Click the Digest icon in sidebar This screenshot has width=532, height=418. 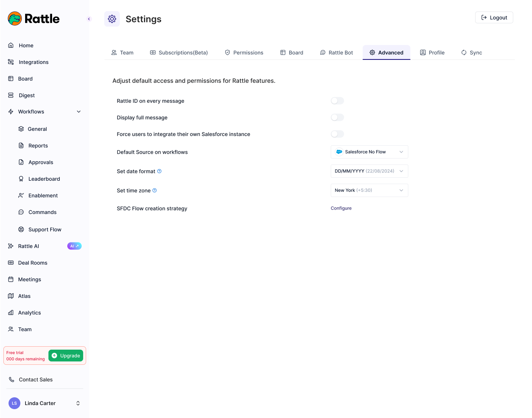tap(10, 95)
